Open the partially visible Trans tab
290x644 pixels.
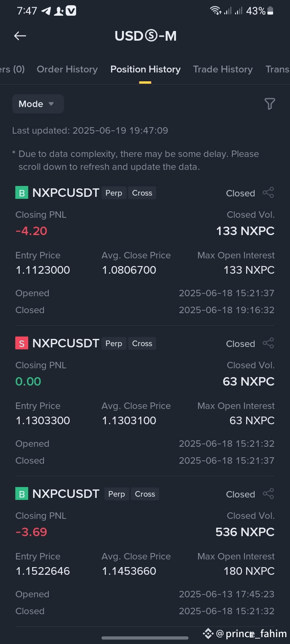coord(278,69)
